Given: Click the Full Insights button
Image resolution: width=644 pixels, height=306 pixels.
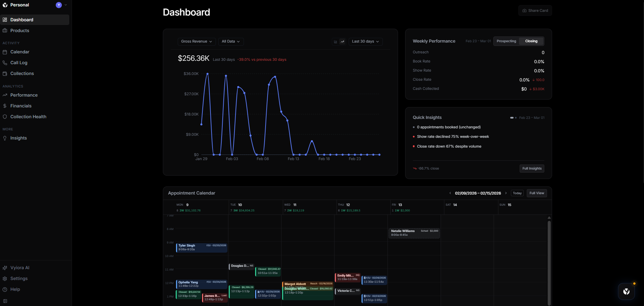Looking at the screenshot, I should click(x=531, y=168).
